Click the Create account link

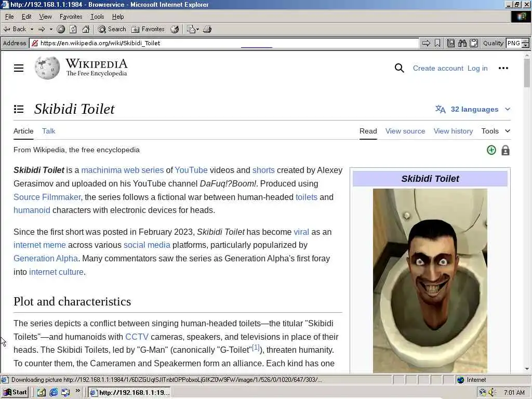[x=437, y=68]
